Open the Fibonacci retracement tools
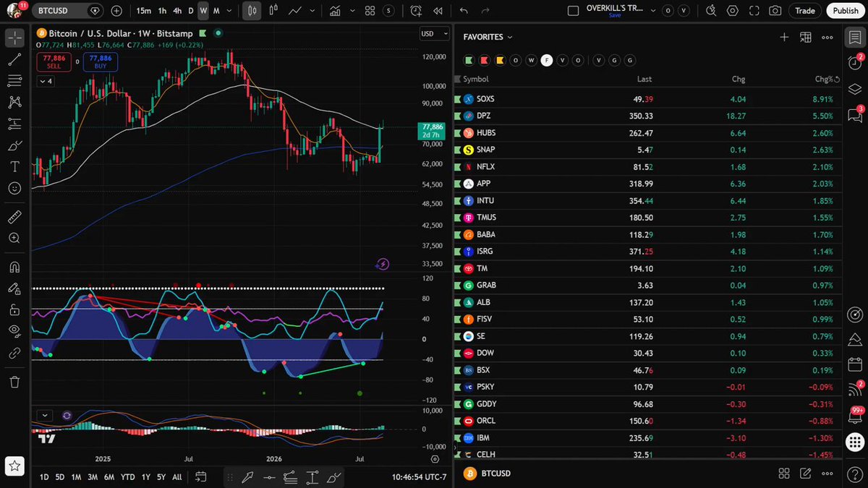Screen dimensions: 868x488 click(x=15, y=81)
